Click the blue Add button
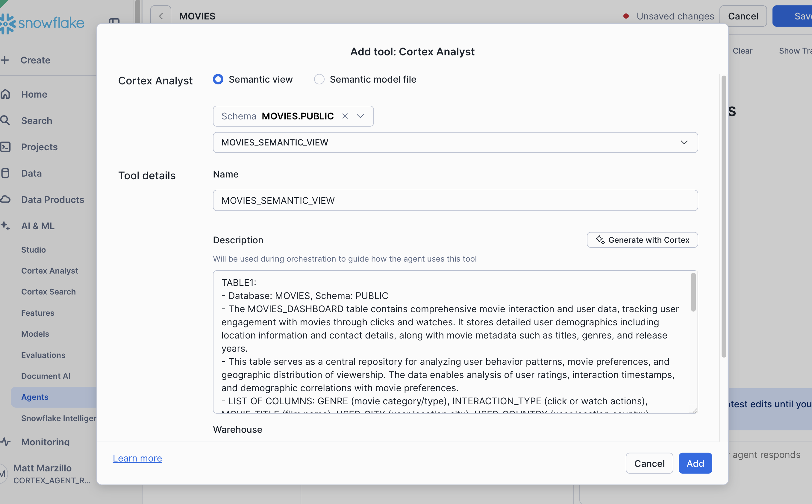 (695, 463)
